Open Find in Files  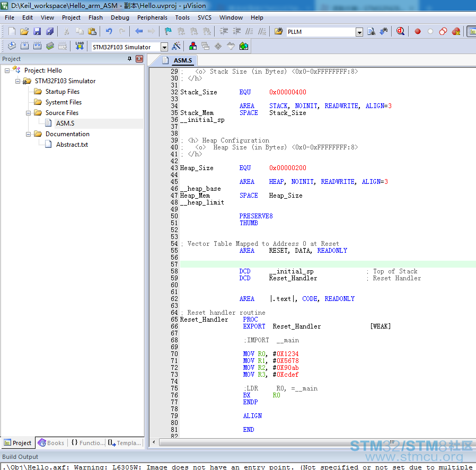(x=278, y=32)
